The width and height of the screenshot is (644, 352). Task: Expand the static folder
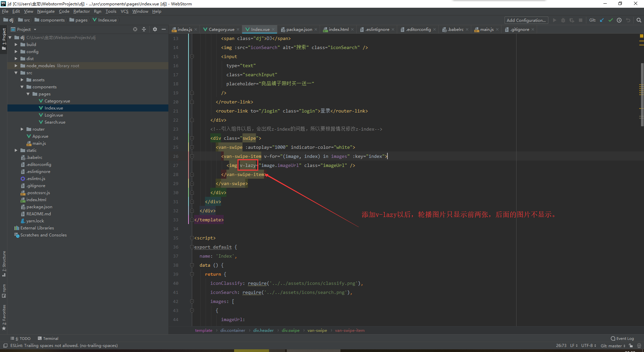pos(16,150)
